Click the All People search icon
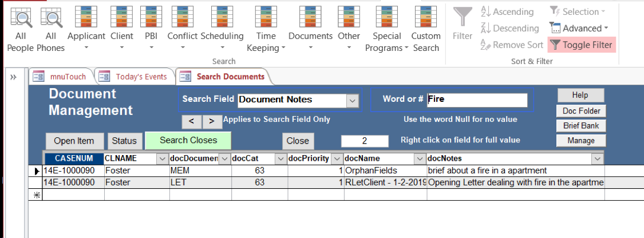 [x=21, y=17]
